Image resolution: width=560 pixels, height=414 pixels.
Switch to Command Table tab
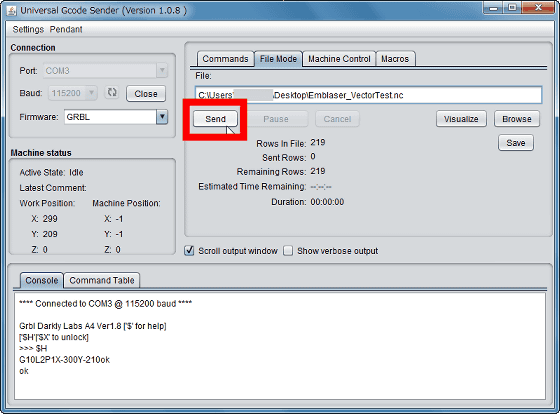tap(102, 280)
